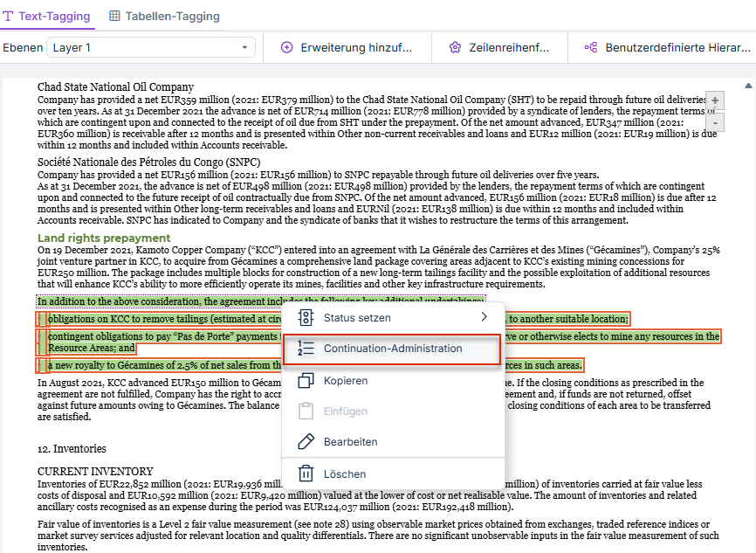756x553 pixels.
Task: Click the CURRENT INVENTORY heading
Action: 95,472
